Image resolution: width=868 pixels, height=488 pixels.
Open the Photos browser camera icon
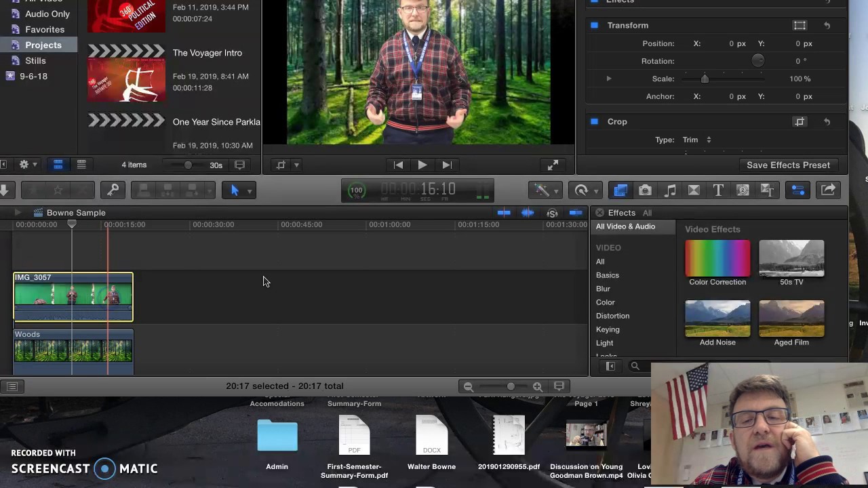[645, 190]
